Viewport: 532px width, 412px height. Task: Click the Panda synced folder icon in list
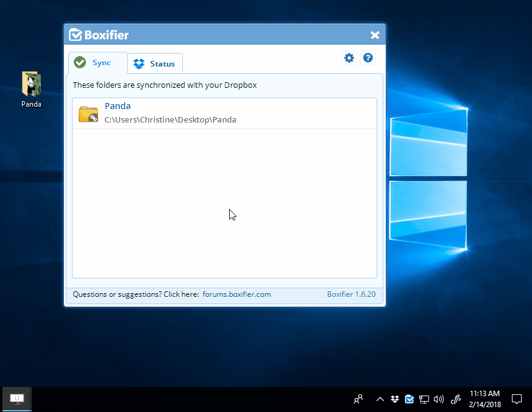pyautogui.click(x=88, y=114)
